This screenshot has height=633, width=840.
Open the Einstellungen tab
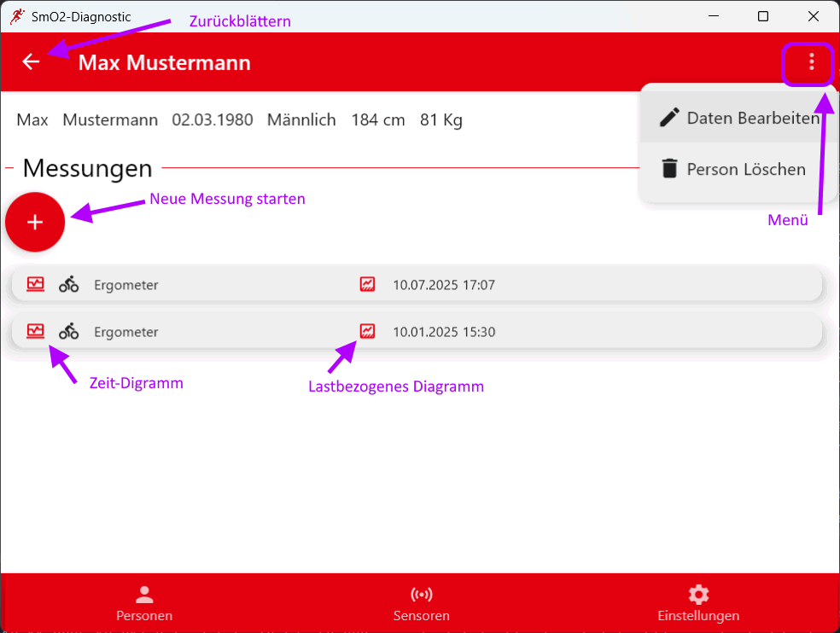tap(698, 602)
